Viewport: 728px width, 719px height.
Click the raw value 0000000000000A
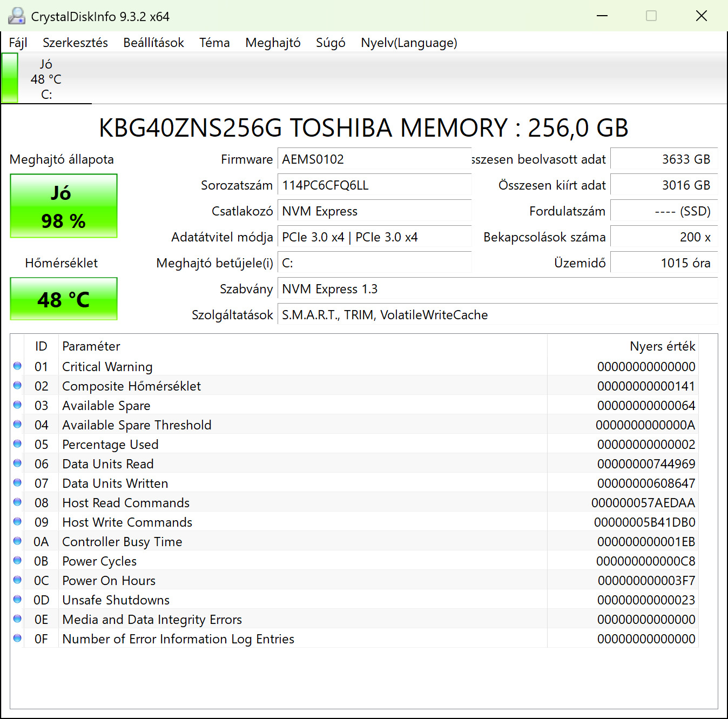point(645,425)
